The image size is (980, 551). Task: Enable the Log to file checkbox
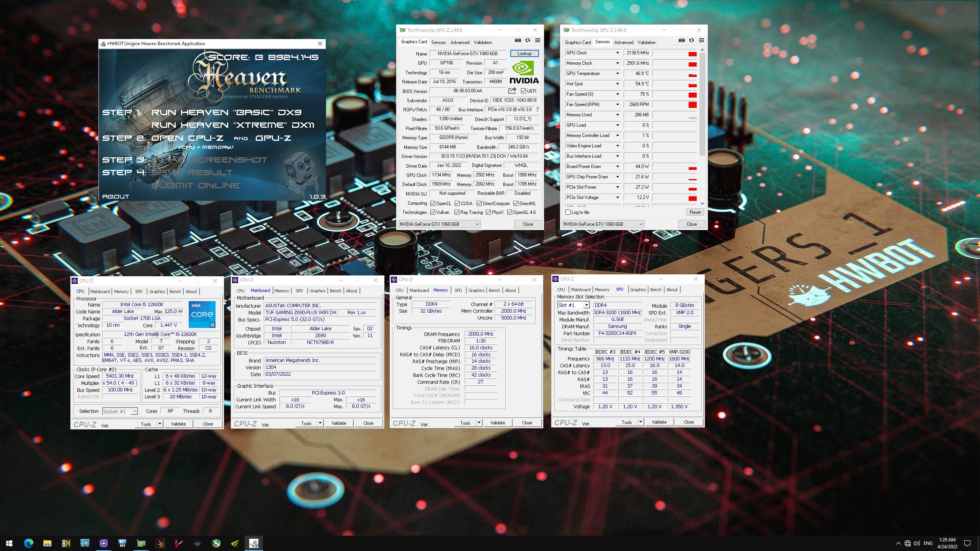click(568, 212)
